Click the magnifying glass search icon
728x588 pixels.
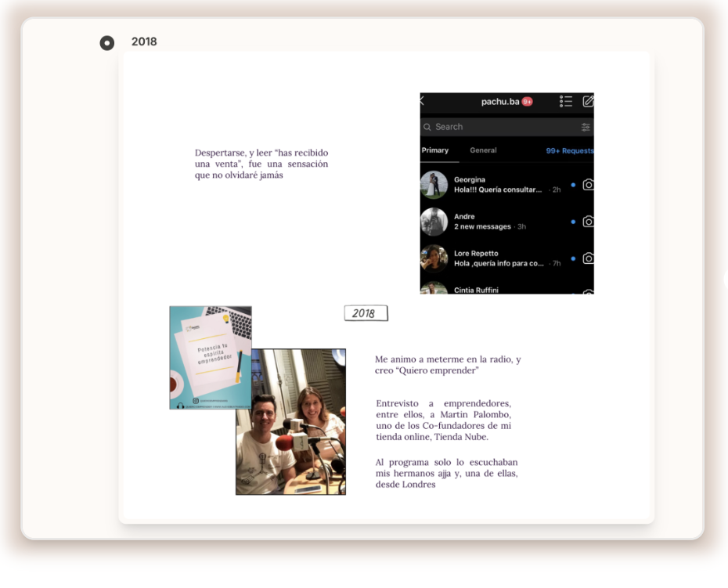pyautogui.click(x=427, y=127)
